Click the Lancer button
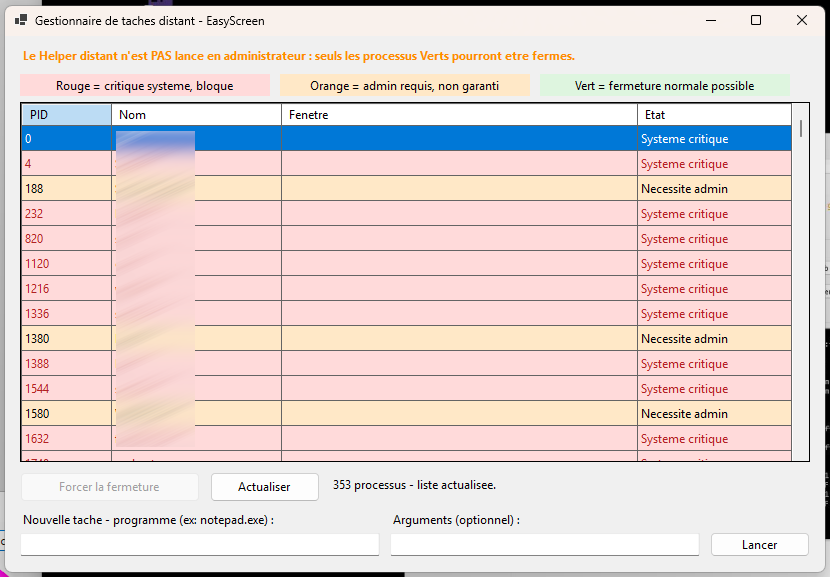The height and width of the screenshot is (577, 830). 759,545
